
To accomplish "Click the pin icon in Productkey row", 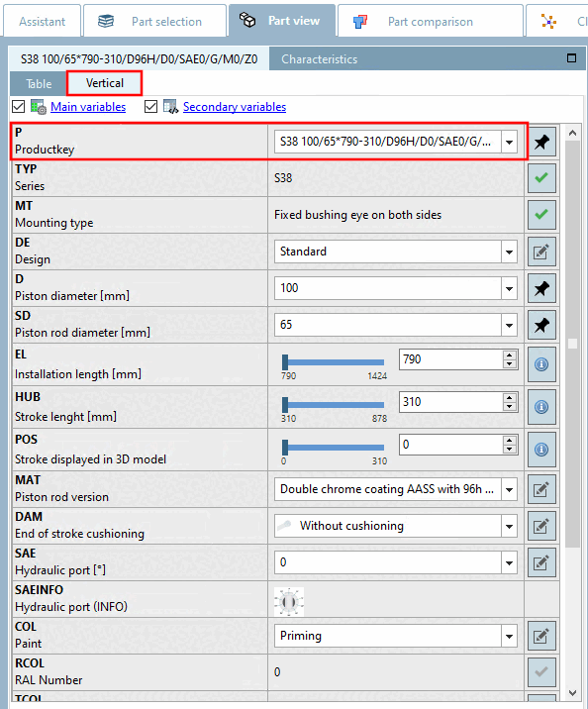I will [x=541, y=142].
